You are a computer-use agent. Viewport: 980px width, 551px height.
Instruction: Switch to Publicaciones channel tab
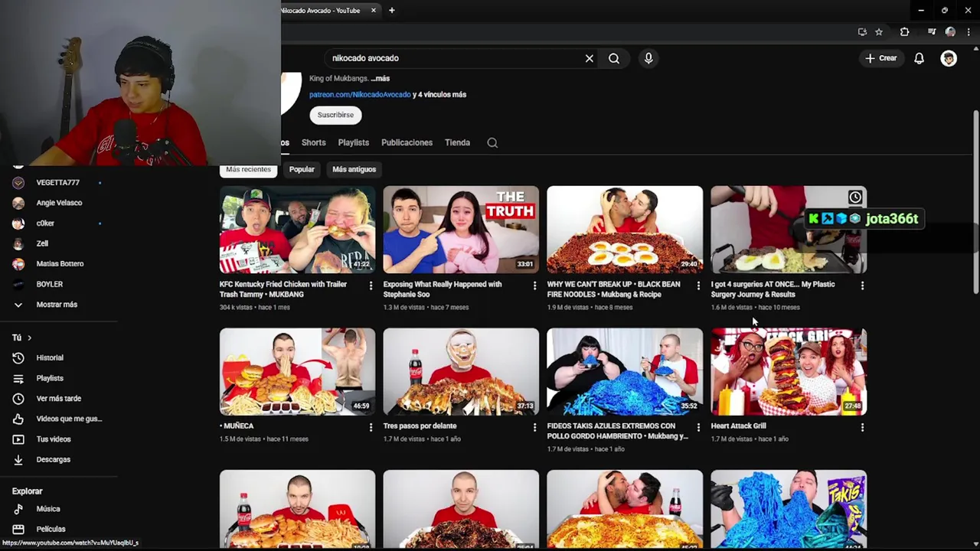(x=407, y=142)
